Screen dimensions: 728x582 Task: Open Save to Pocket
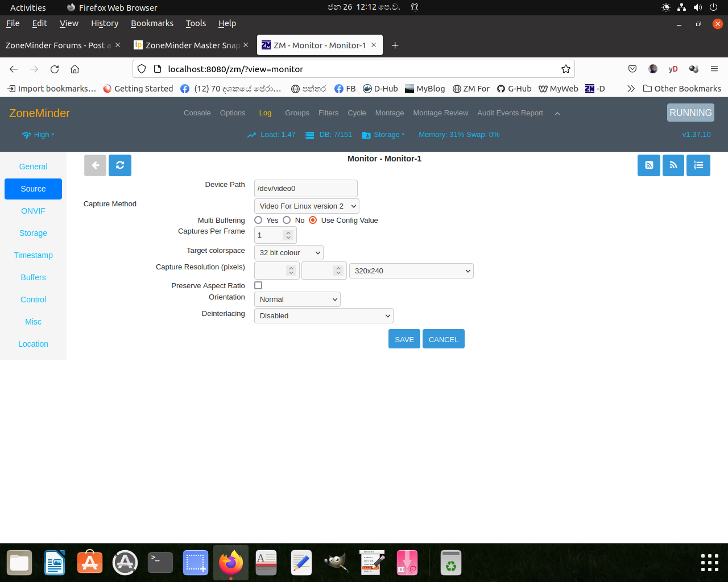pyautogui.click(x=632, y=69)
